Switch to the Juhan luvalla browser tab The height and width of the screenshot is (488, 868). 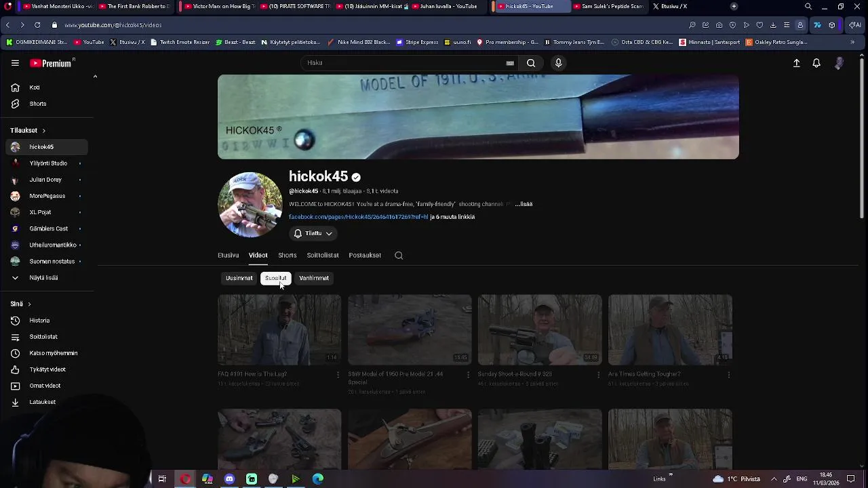(448, 6)
